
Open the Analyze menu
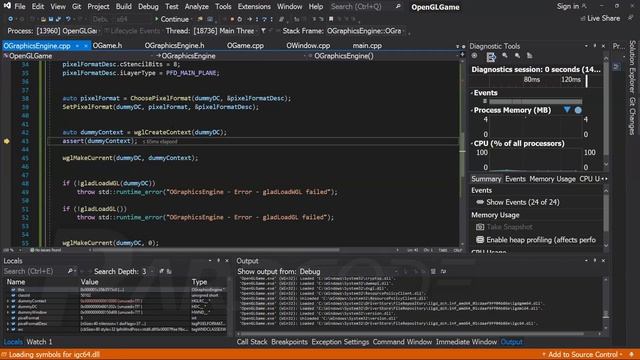click(x=197, y=7)
